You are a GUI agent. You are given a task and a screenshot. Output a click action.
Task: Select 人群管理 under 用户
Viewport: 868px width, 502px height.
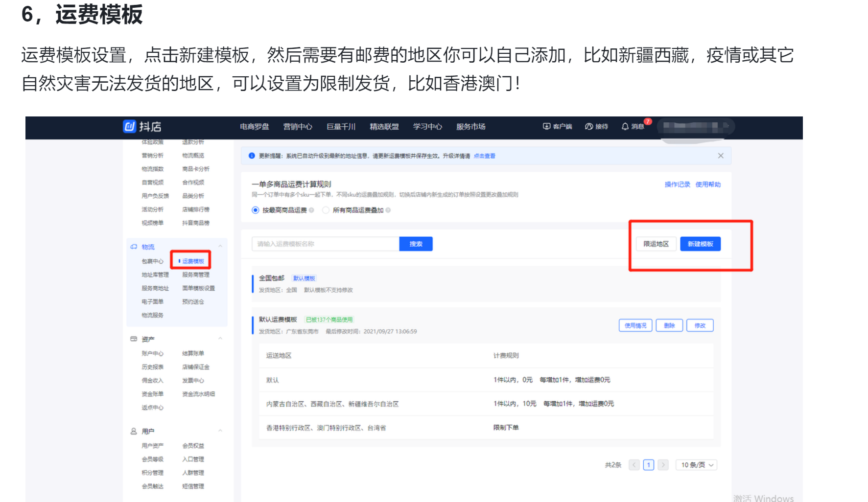click(x=193, y=473)
